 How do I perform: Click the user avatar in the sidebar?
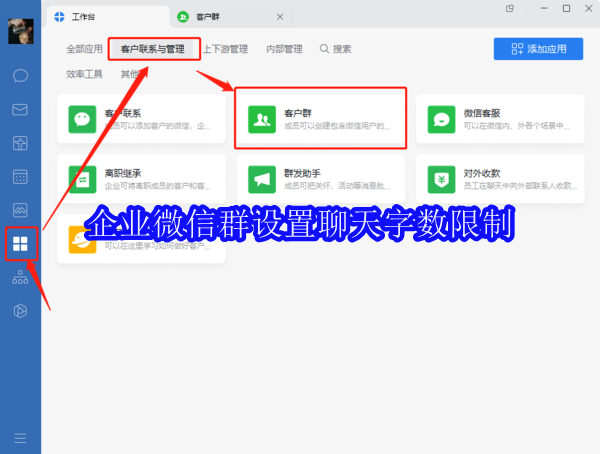pos(21,31)
